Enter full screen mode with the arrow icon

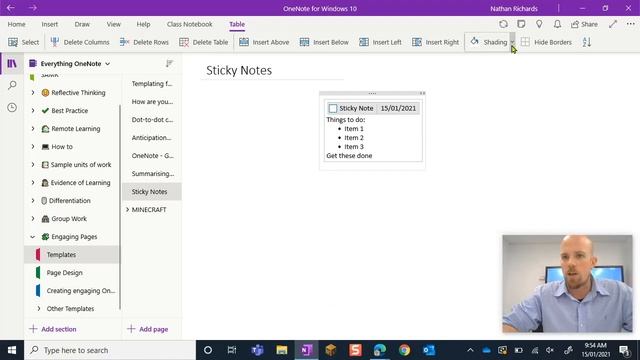(613, 24)
